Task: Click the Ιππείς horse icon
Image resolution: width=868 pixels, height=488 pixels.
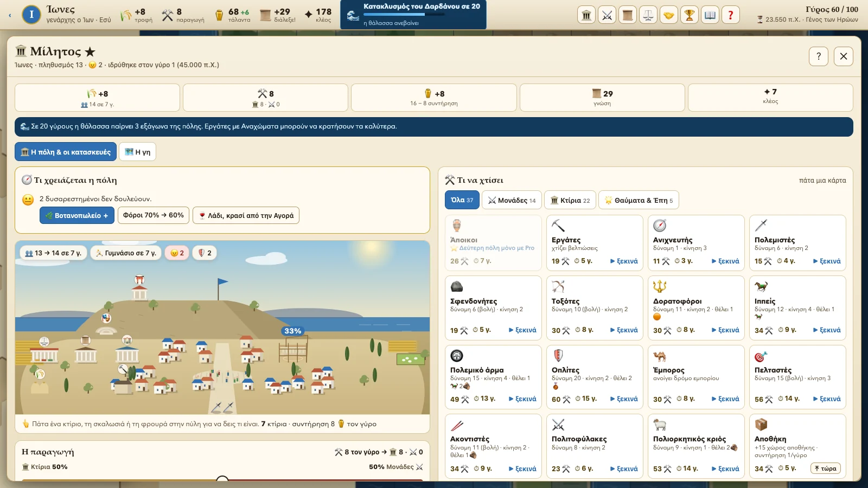Action: (761, 286)
